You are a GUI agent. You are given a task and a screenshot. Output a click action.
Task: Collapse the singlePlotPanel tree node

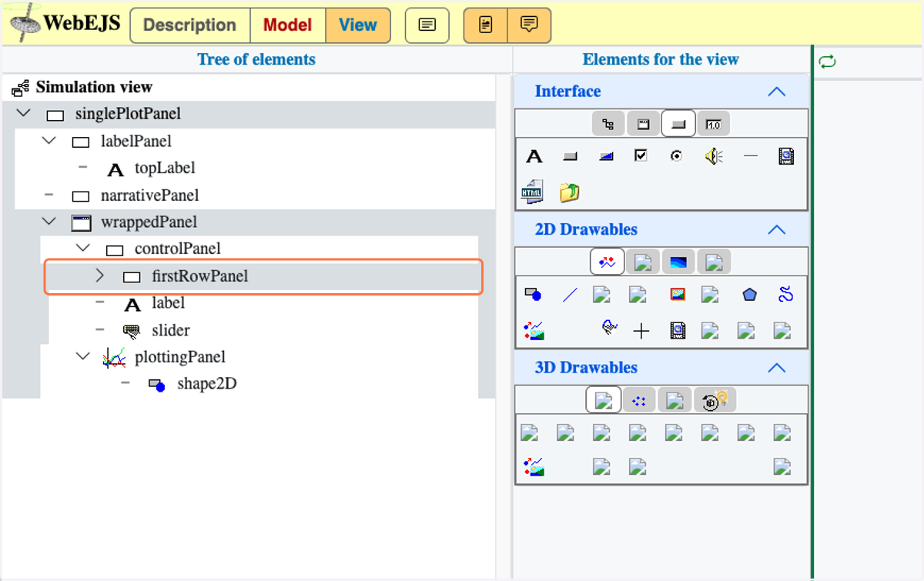tap(24, 113)
